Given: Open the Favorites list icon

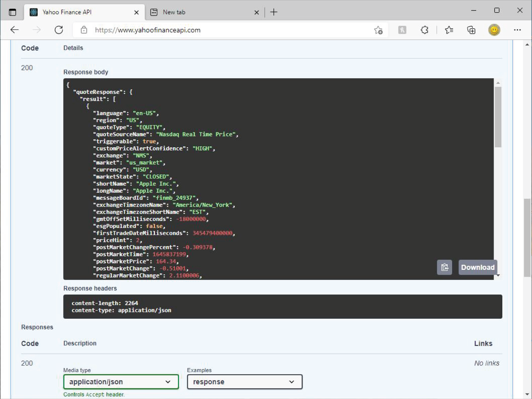Looking at the screenshot, I should [x=449, y=30].
